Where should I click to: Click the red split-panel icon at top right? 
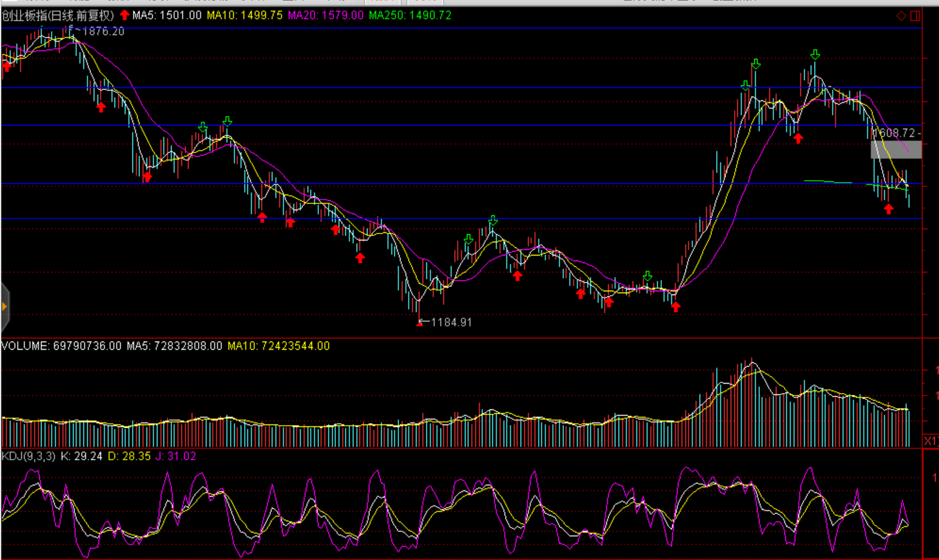(915, 16)
